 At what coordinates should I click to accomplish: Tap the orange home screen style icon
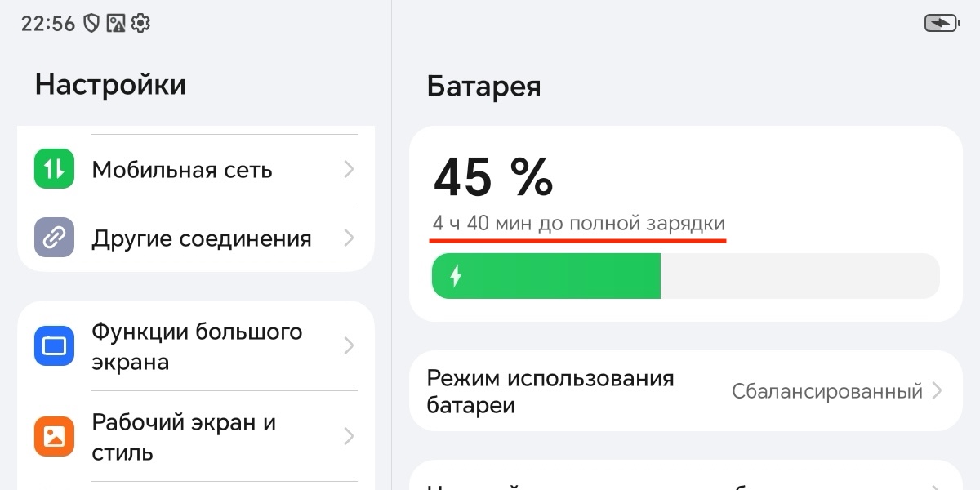pos(54,436)
